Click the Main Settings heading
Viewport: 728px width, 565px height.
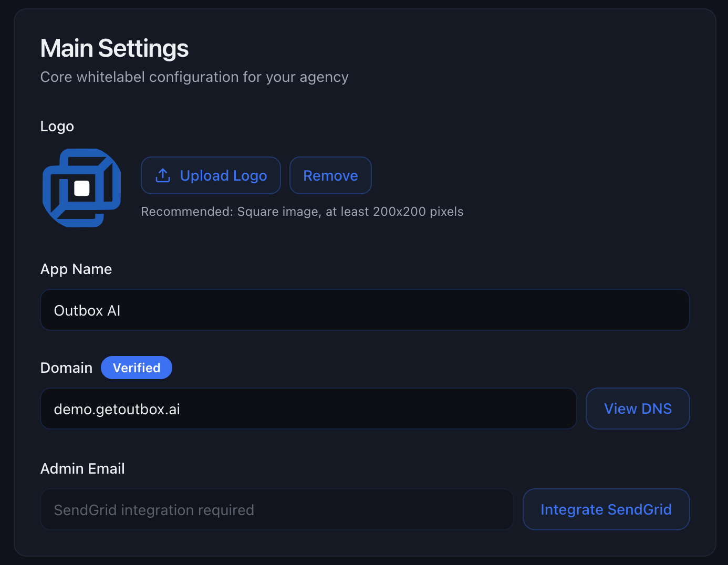[x=114, y=48]
